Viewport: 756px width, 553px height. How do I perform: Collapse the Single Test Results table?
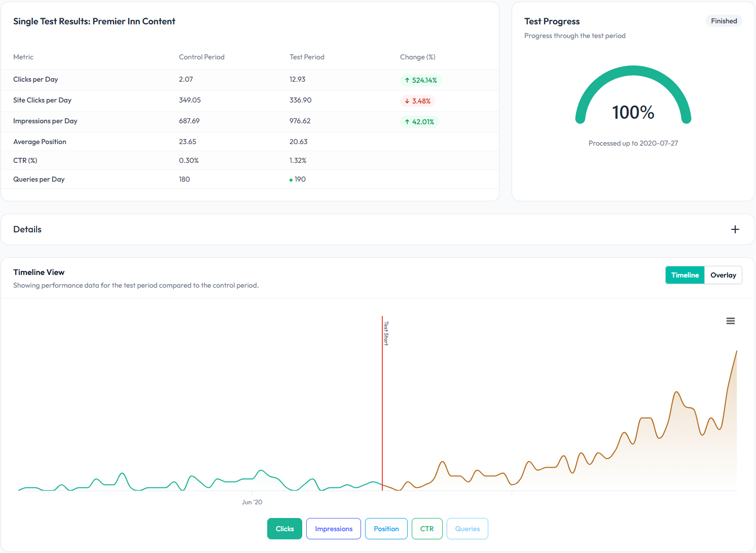(94, 21)
